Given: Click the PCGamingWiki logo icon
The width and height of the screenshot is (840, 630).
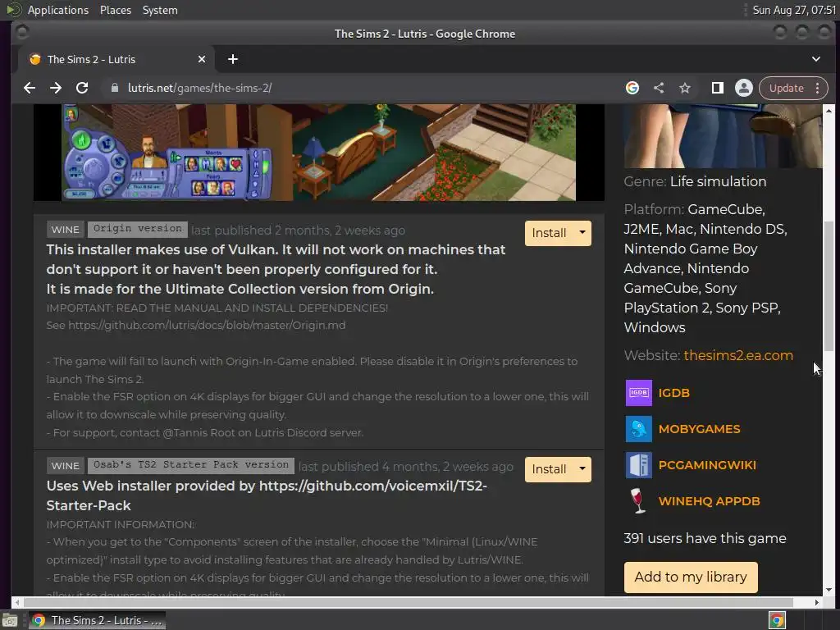Looking at the screenshot, I should [638, 465].
